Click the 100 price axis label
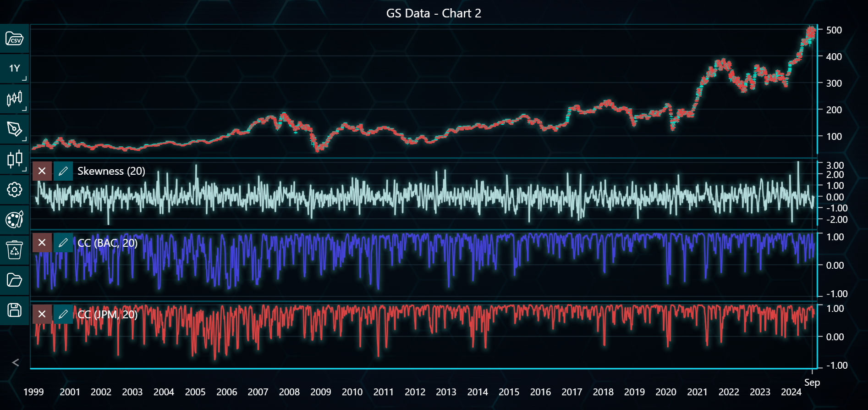Screen dimensions: 868x410 [834, 137]
